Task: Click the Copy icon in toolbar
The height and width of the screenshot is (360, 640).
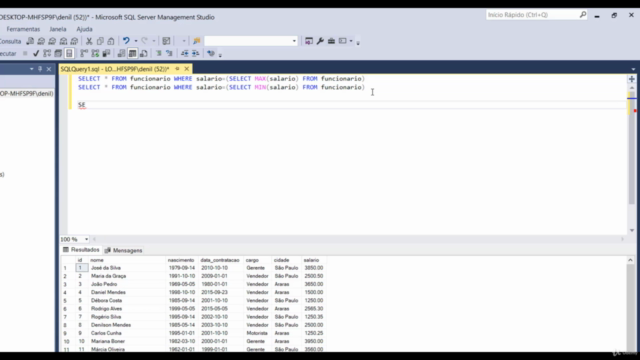Action: (x=100, y=41)
